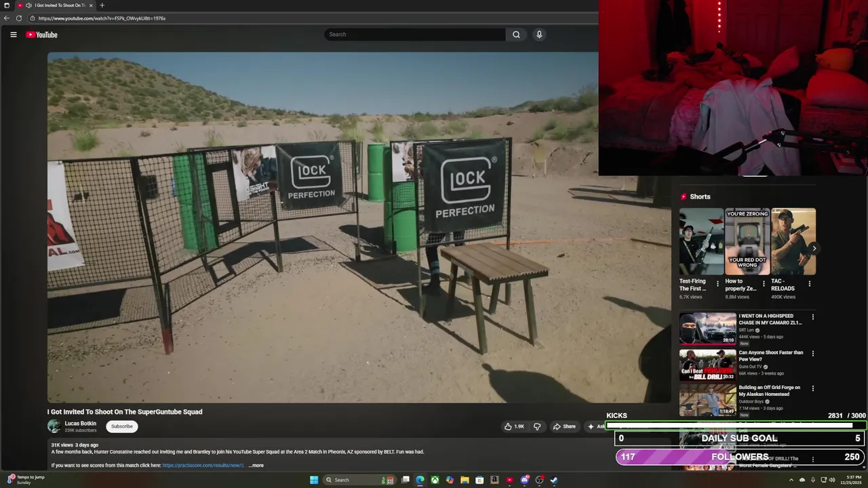The height and width of the screenshot is (488, 868).
Task: Open the Bill Drill video thumbnail
Action: point(708,365)
